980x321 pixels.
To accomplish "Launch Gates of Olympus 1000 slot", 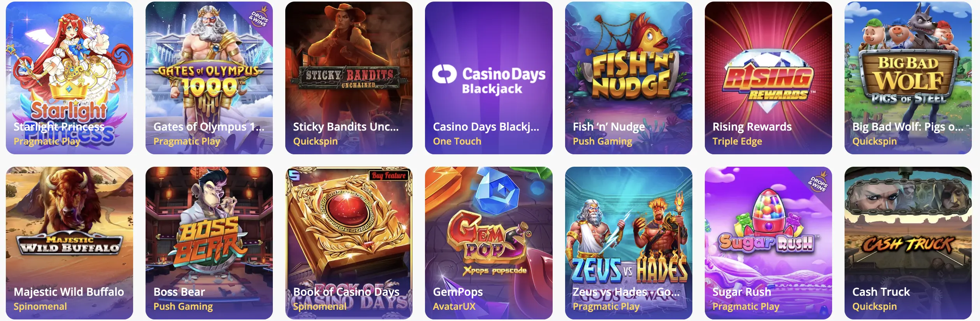I will pos(209,78).
